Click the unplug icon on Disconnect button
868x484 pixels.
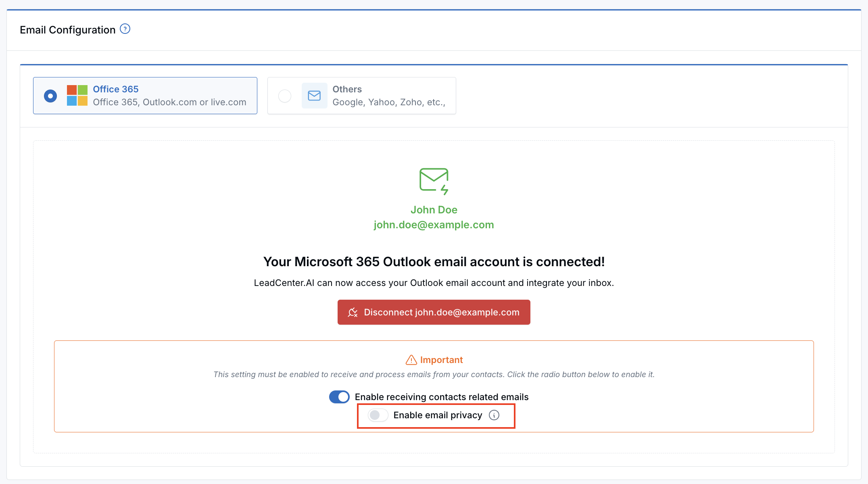353,312
